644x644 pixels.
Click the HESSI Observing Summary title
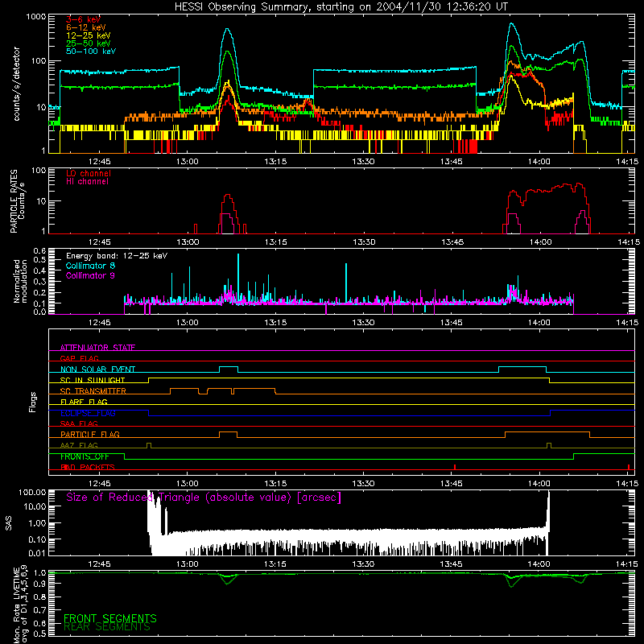[x=341, y=7]
